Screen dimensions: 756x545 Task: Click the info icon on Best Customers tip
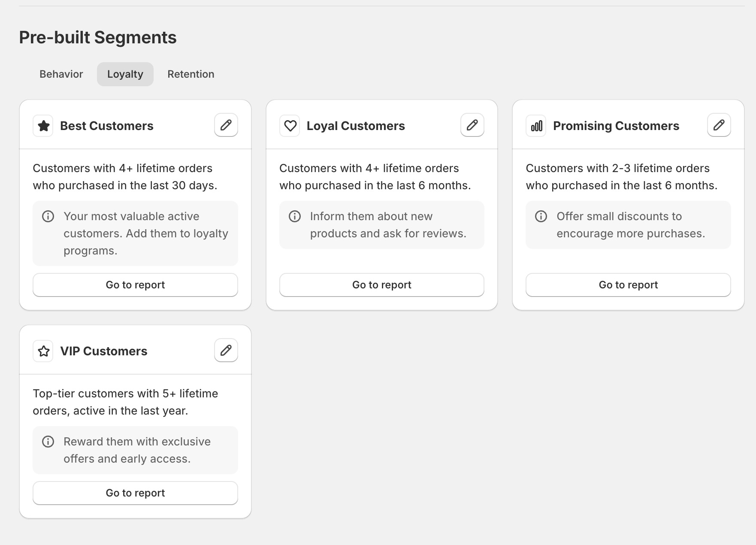48,216
